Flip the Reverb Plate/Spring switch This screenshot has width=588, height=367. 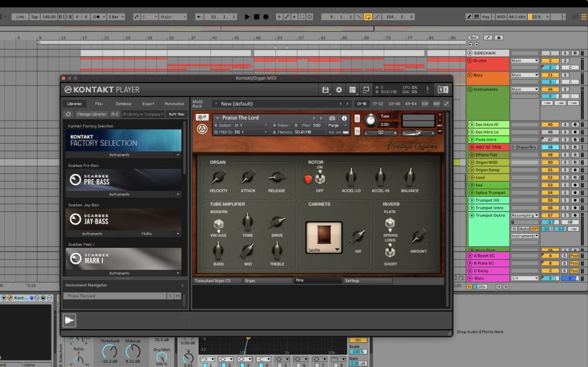390,224
